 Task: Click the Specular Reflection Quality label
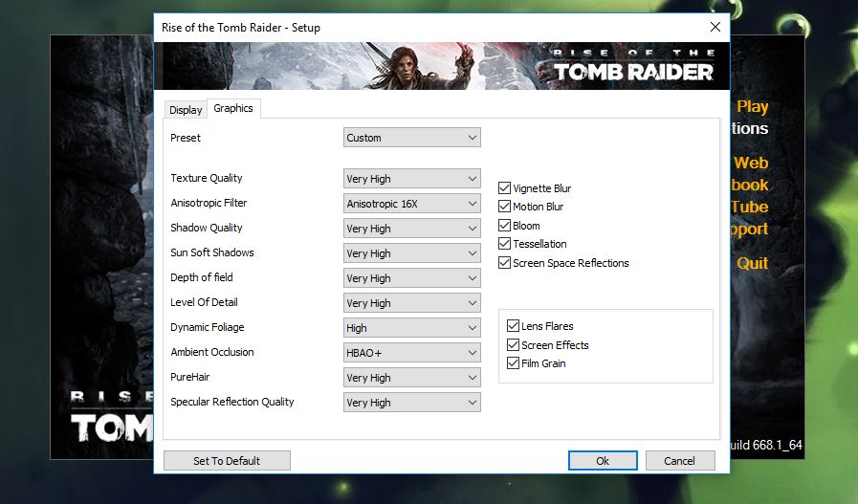click(232, 402)
